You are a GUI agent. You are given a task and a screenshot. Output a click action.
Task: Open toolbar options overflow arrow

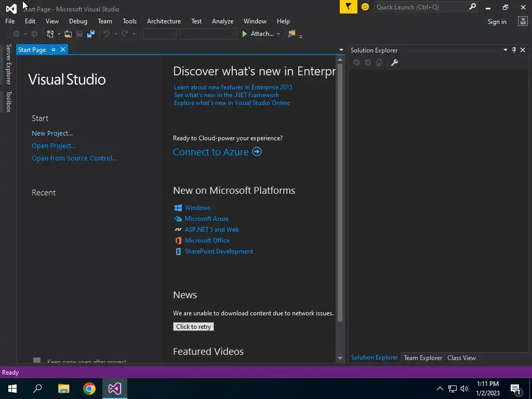coord(301,36)
